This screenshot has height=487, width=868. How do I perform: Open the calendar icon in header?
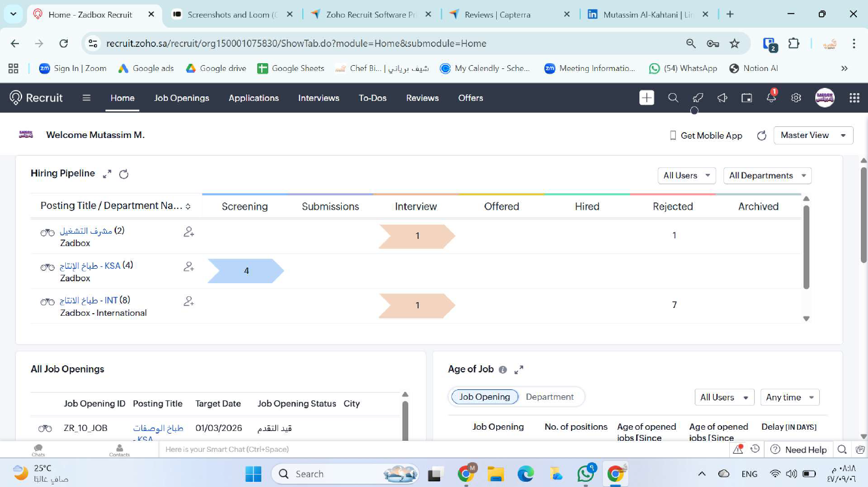pyautogui.click(x=747, y=98)
